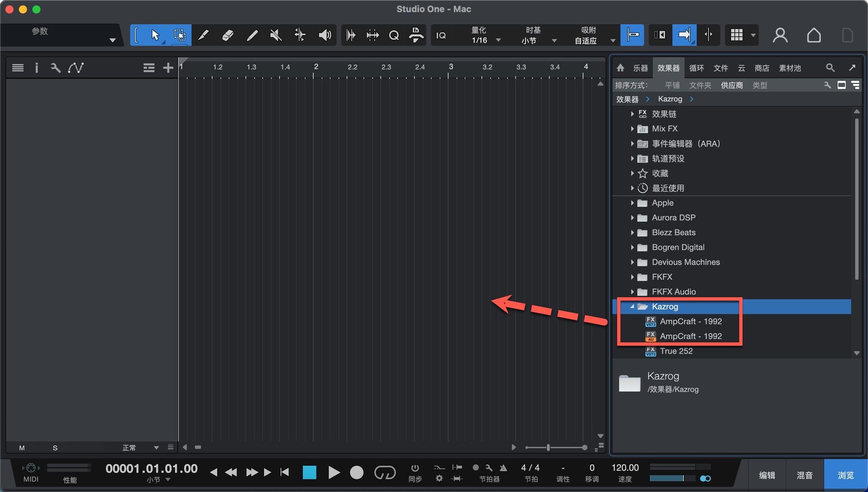The height and width of the screenshot is (492, 868).
Task: Toggle the metronome click icon
Action: 503,468
